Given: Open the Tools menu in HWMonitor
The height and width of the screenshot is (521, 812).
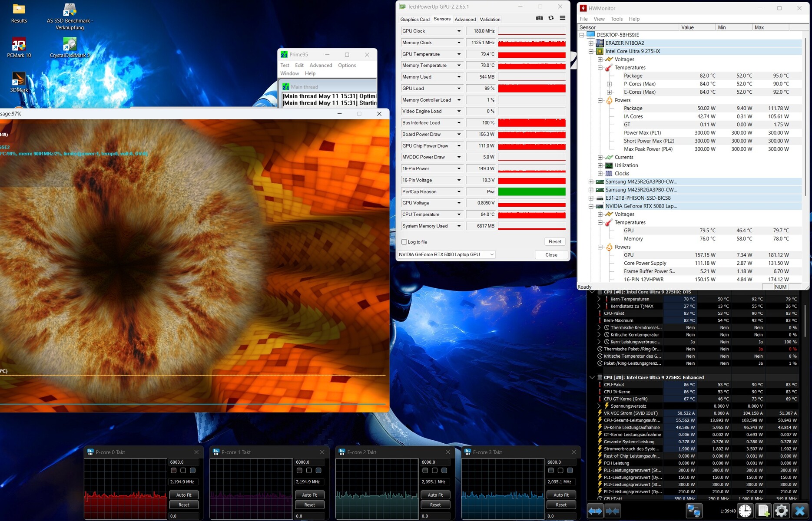Looking at the screenshot, I should 616,19.
